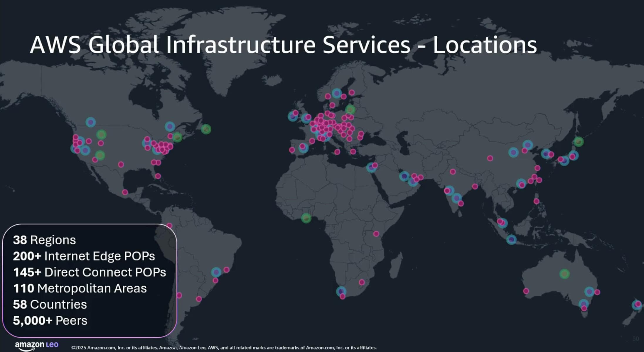This screenshot has width=644, height=352.
Task: Select the blue-ringed Cape Town marker
Action: pos(341,291)
